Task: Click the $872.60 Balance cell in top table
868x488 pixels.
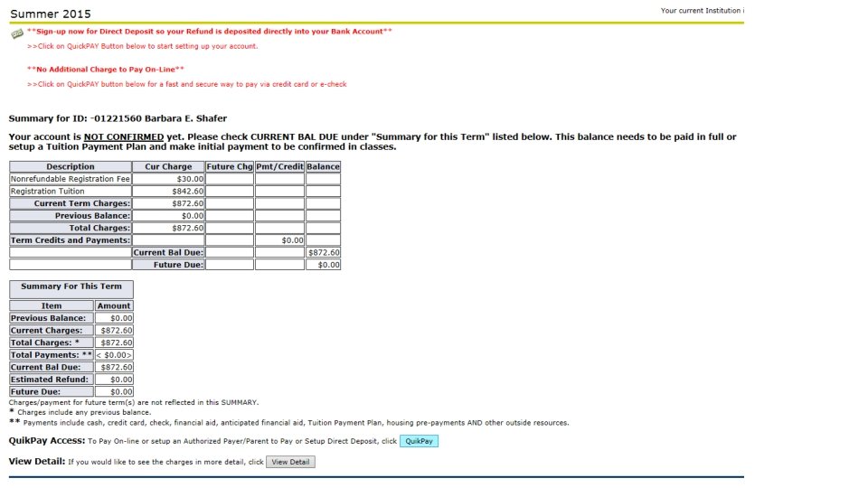Action: click(x=324, y=252)
